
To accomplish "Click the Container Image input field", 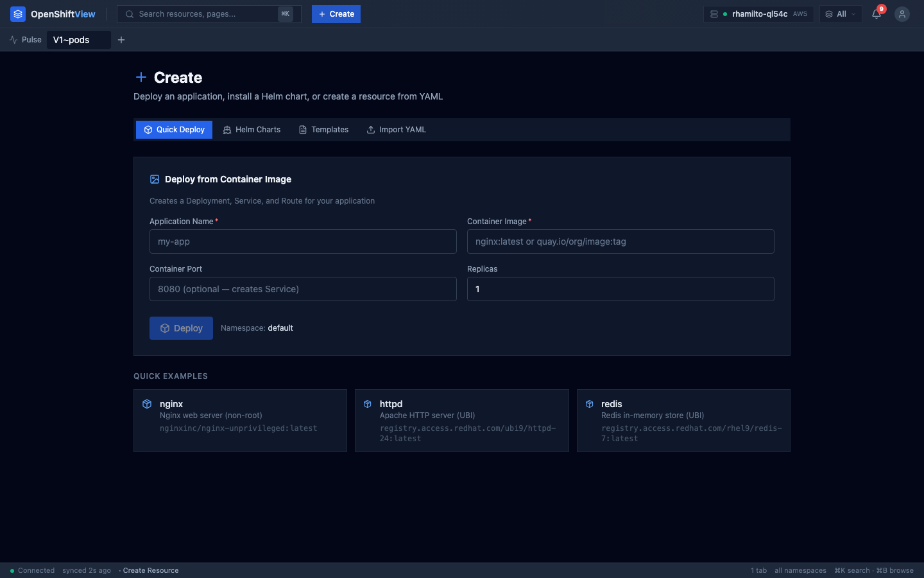I will click(620, 242).
